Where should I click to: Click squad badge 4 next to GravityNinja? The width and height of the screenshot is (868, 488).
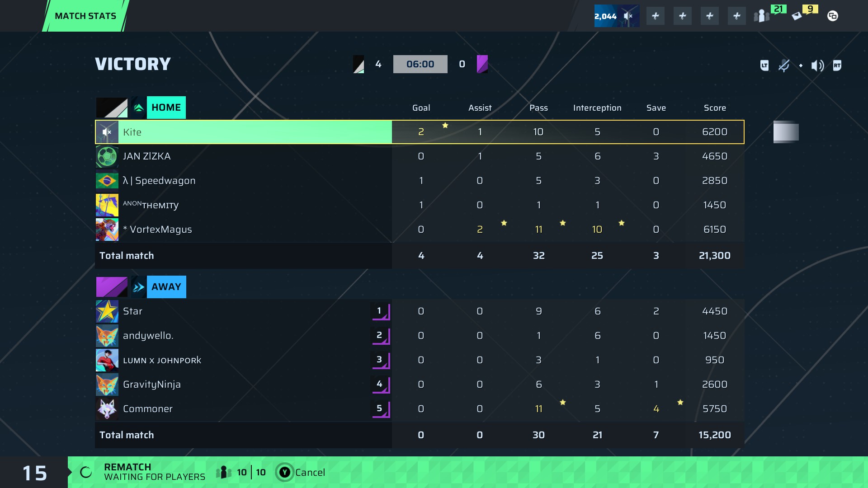pyautogui.click(x=381, y=385)
